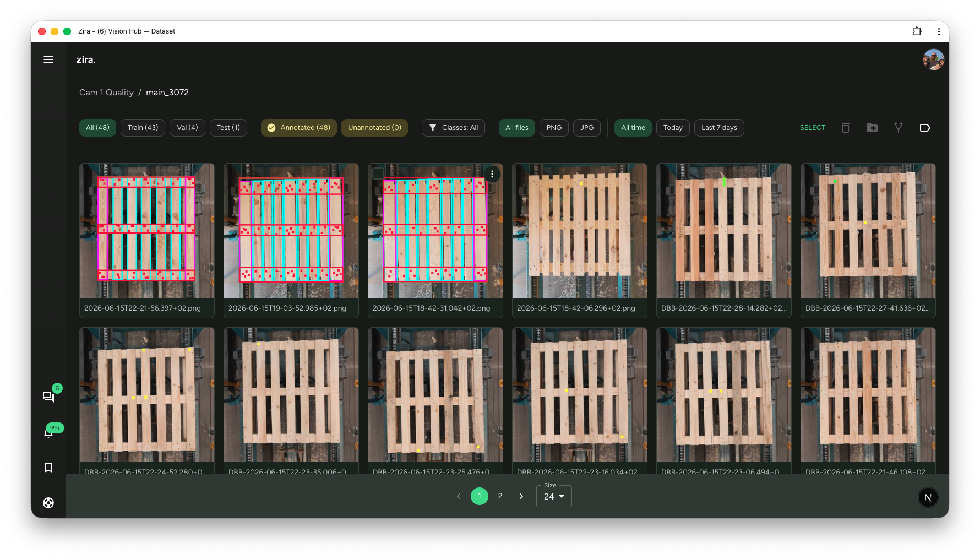The width and height of the screenshot is (980, 559).
Task: Open the help lifebuoy icon
Action: click(x=48, y=502)
